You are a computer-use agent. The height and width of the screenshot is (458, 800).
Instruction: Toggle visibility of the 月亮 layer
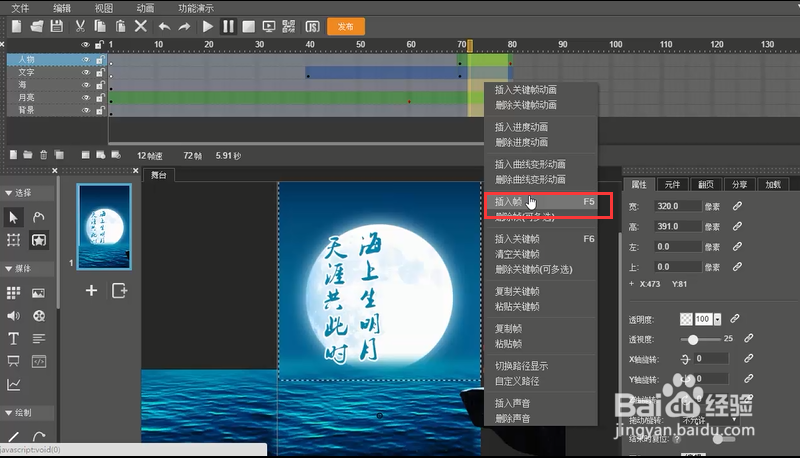(x=86, y=97)
